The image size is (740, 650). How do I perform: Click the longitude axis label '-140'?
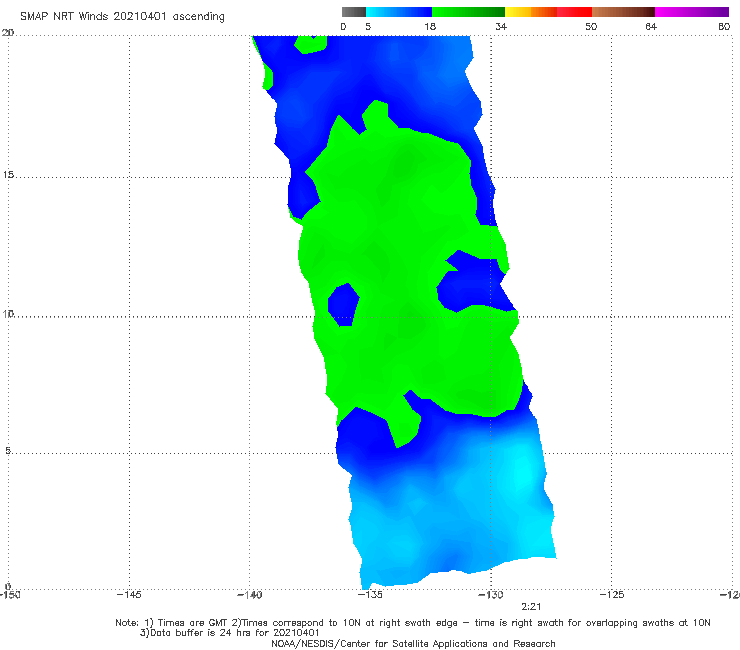[x=249, y=595]
